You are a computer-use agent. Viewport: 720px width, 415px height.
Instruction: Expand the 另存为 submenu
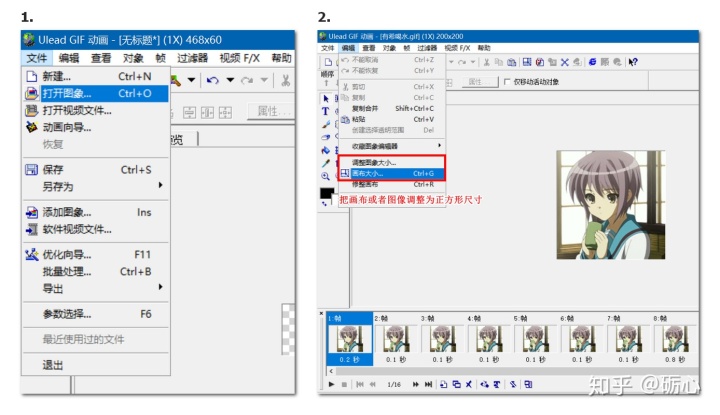(96, 186)
